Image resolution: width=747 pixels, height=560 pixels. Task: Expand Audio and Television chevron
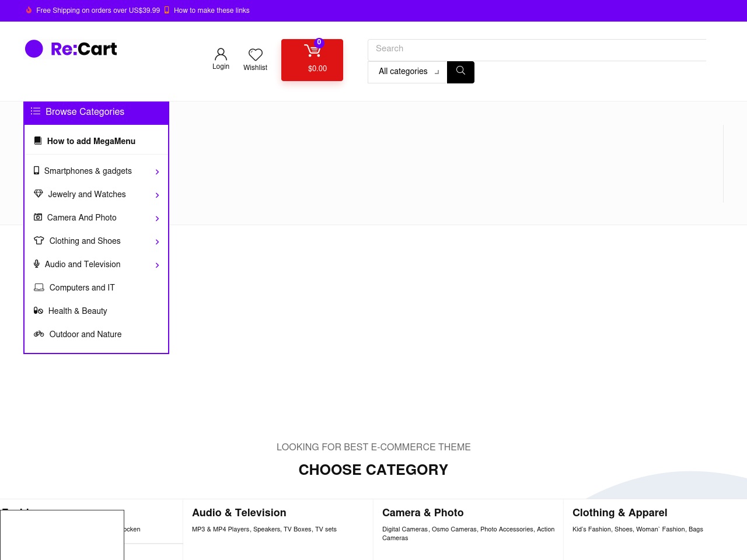pos(157,265)
